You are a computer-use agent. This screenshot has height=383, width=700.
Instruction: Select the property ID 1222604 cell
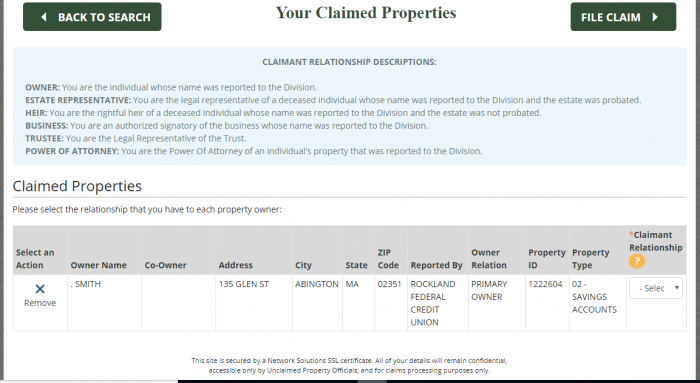tap(545, 284)
